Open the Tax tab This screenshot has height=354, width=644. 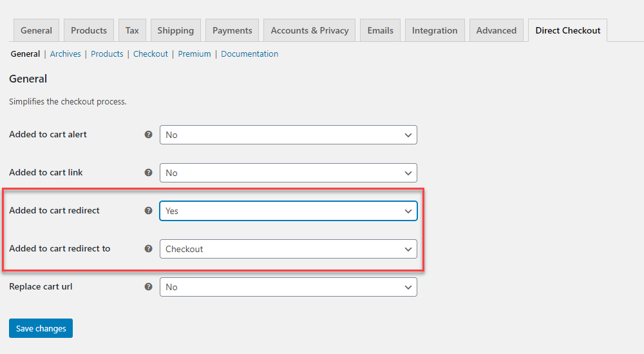coord(132,30)
